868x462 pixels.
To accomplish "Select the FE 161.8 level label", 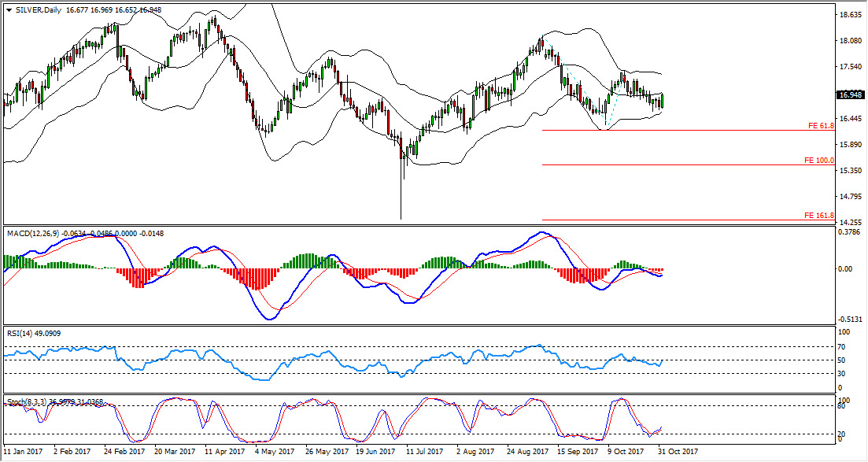I will [x=818, y=216].
